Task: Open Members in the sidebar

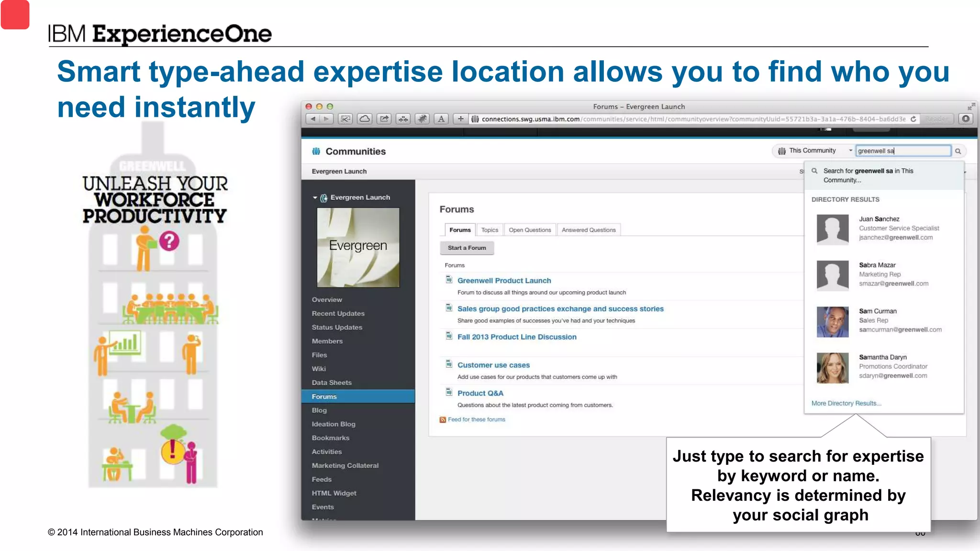Action: coord(327,341)
